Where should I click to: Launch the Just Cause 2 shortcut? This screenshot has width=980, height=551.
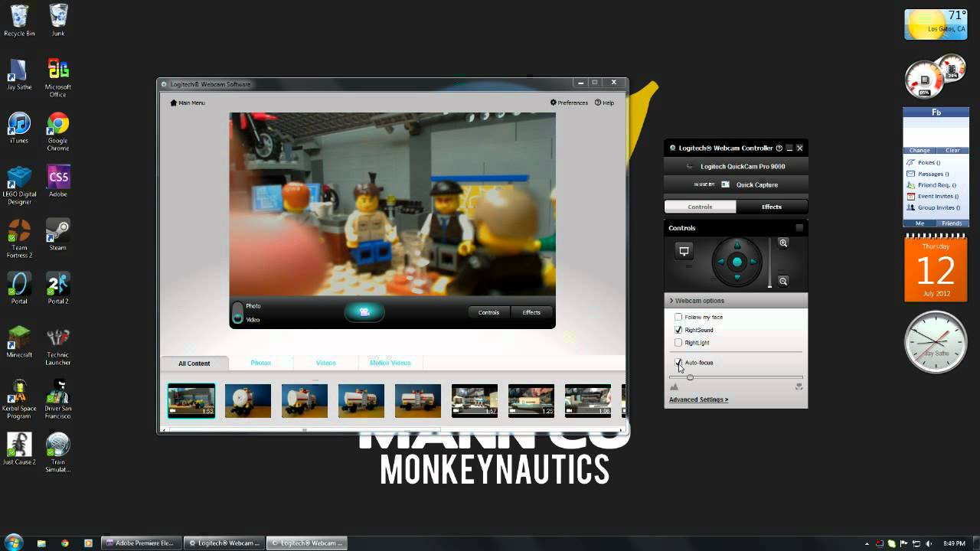(x=19, y=449)
